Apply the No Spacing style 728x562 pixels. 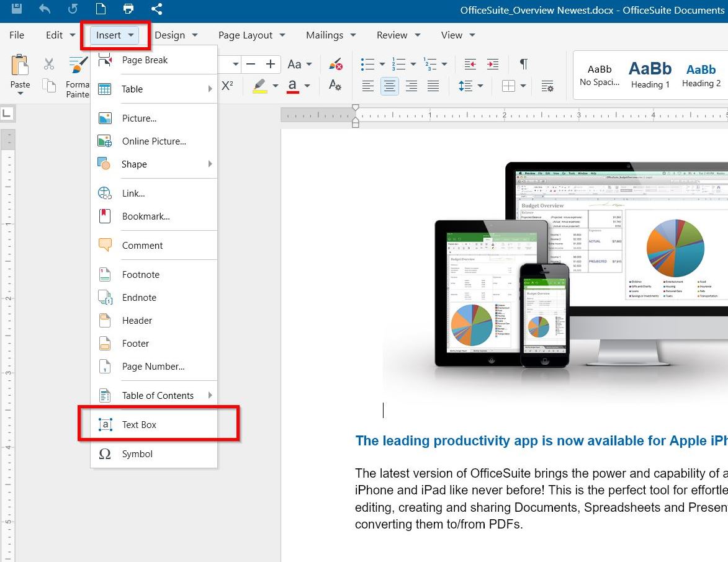click(x=600, y=75)
